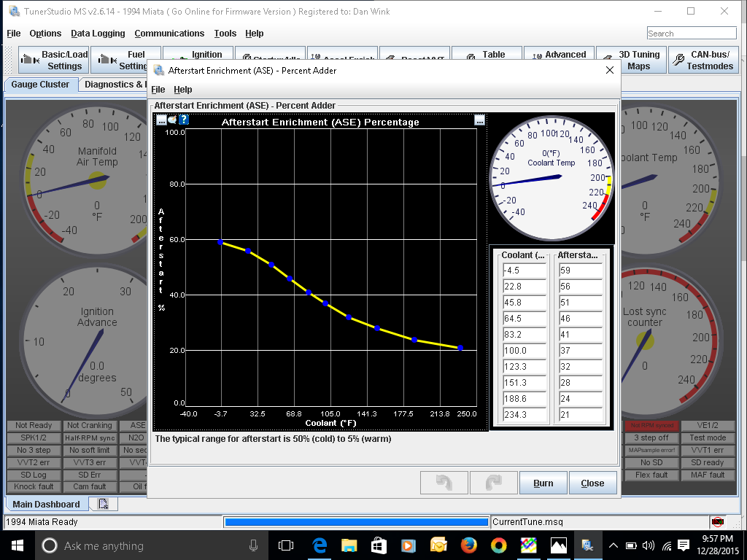This screenshot has height=560, width=747.
Task: Click the redo arrow button
Action: [x=494, y=483]
